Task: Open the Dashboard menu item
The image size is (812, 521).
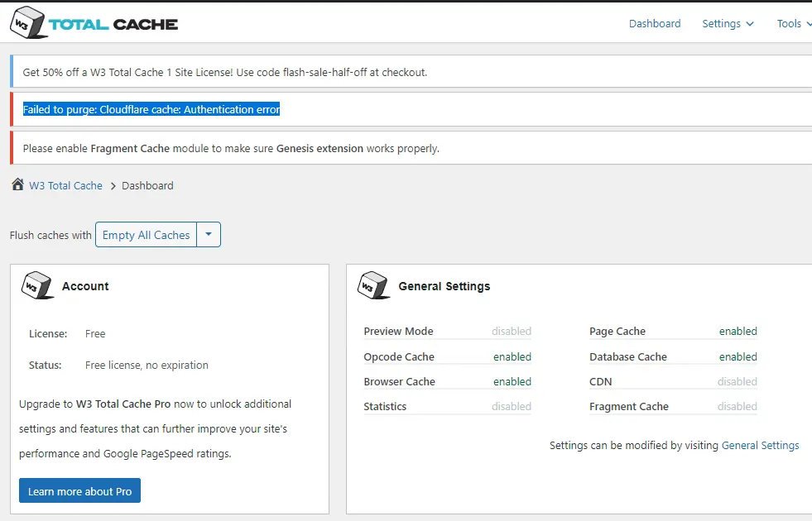Action: [x=655, y=24]
